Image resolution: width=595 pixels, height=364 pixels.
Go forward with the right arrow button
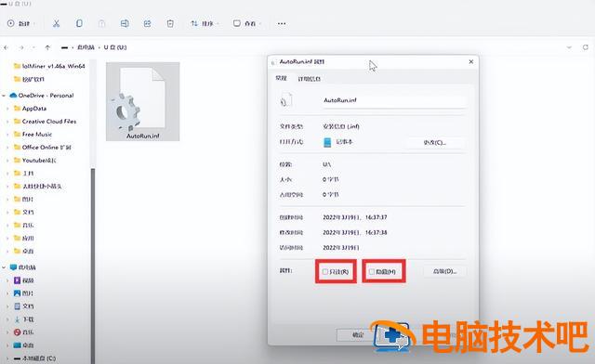(x=21, y=47)
